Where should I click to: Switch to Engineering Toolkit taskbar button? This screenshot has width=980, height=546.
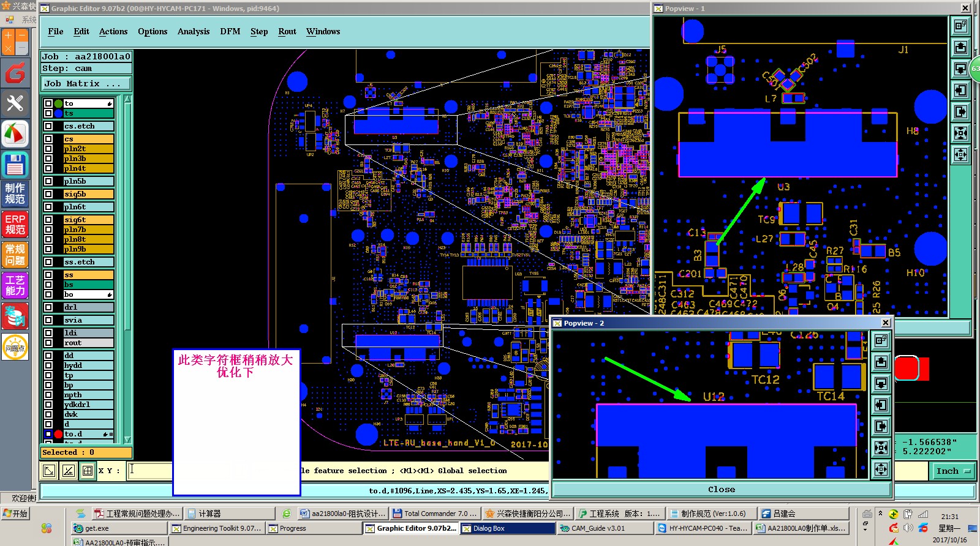[x=217, y=528]
